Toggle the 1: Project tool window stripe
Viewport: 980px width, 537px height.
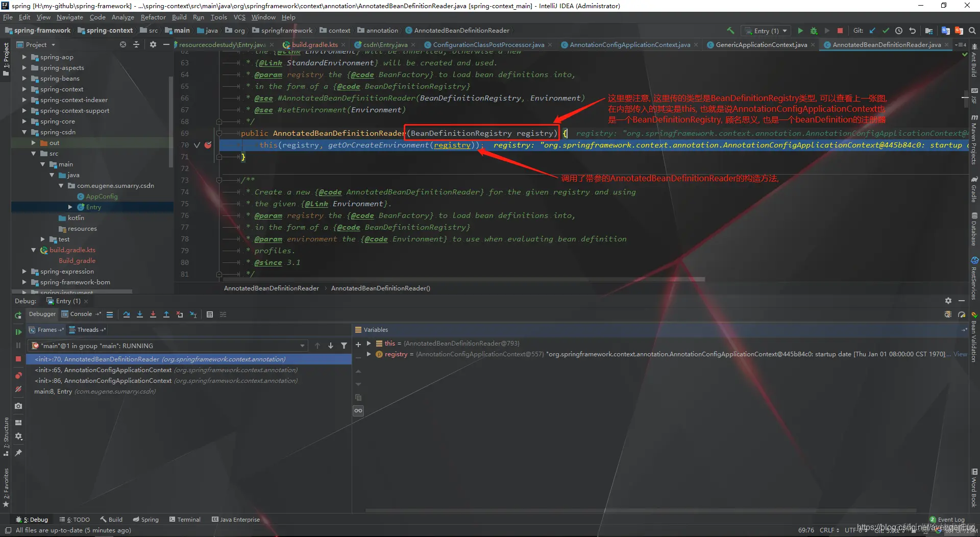[x=6, y=59]
